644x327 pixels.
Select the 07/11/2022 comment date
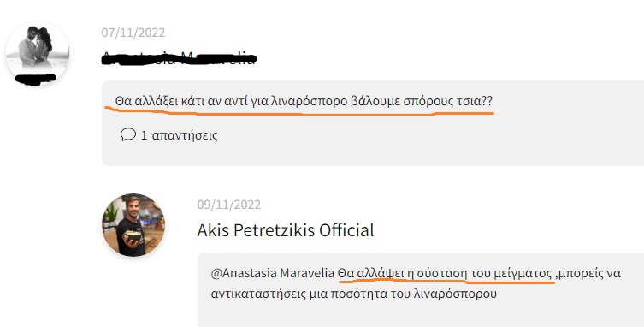tap(133, 33)
